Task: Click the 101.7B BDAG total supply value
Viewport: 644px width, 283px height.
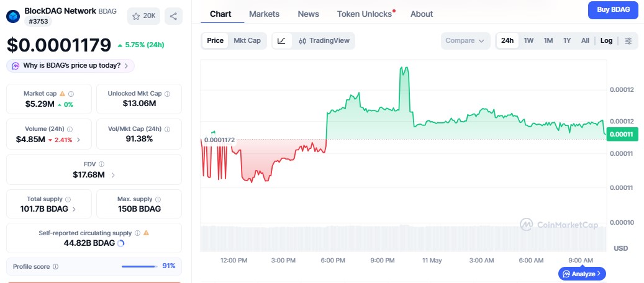Action: pyautogui.click(x=44, y=209)
